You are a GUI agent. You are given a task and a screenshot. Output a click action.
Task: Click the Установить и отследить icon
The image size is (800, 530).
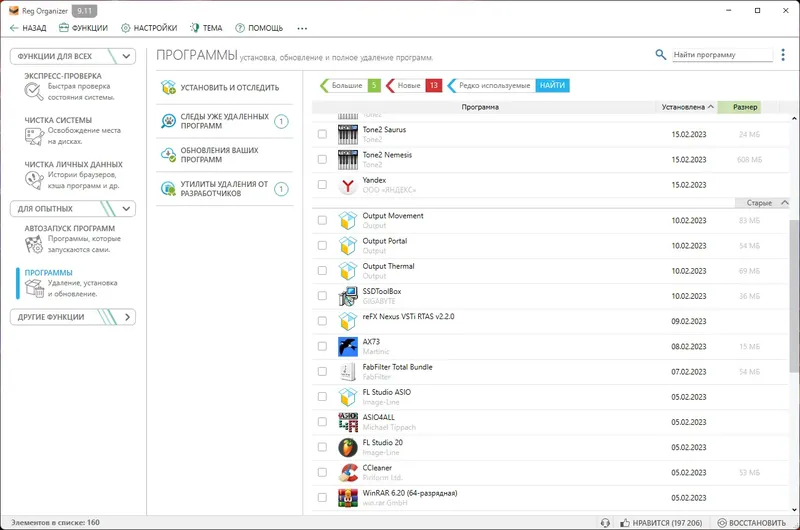tap(168, 88)
